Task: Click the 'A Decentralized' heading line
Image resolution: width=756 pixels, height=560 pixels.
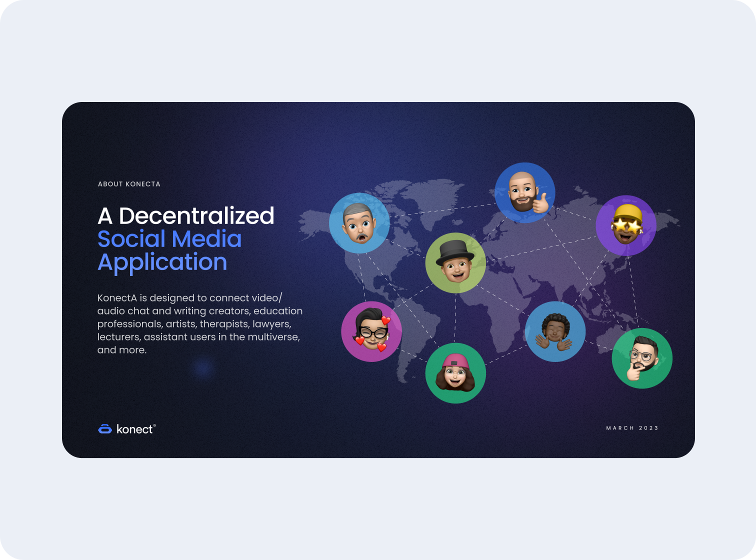Action: (x=186, y=216)
